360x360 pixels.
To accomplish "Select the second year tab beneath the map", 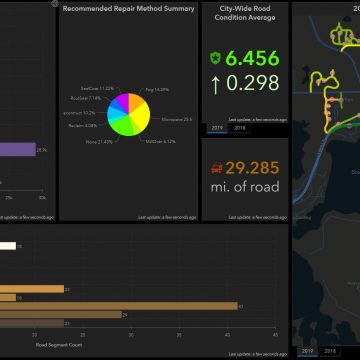I will click(330, 351).
